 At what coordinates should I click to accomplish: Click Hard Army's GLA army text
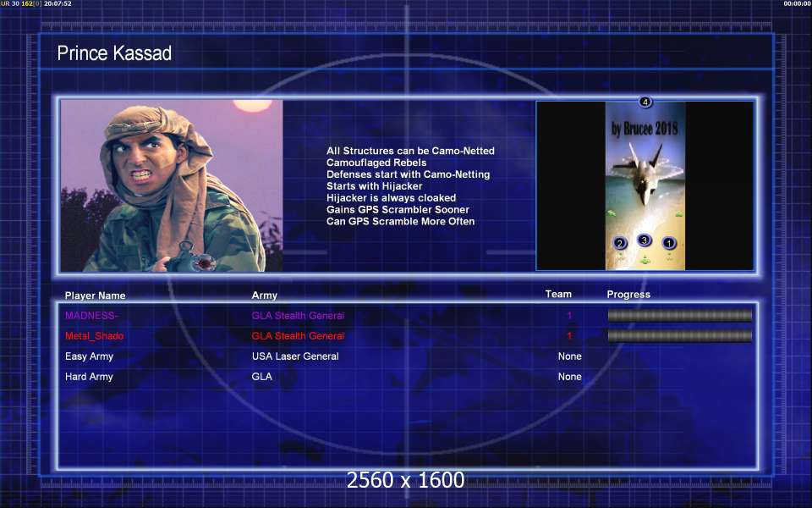coord(261,377)
